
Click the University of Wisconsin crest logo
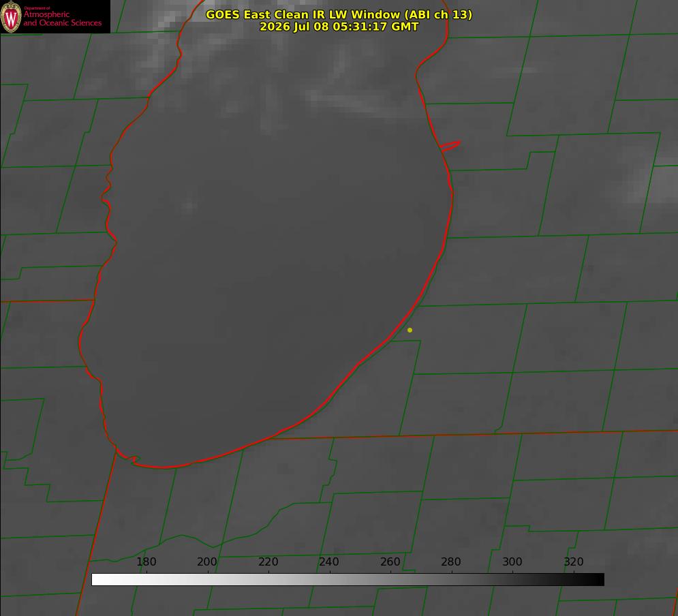[x=11, y=16]
